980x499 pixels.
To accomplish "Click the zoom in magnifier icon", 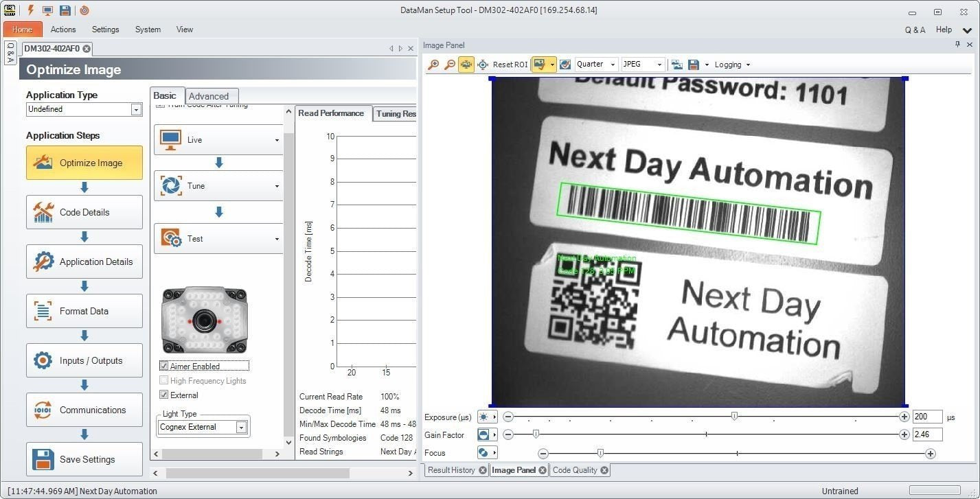I will [433, 65].
